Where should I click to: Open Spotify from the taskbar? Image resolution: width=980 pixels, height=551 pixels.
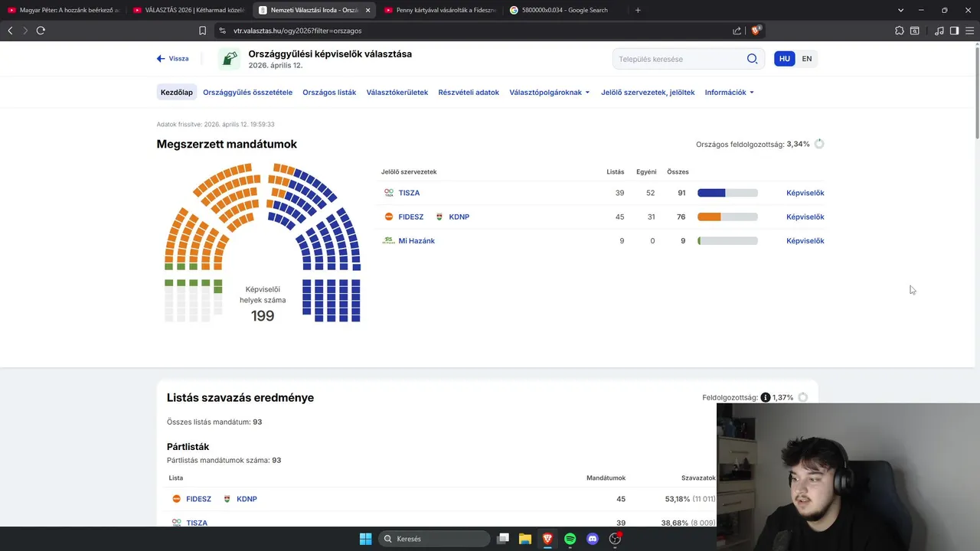pos(570,539)
